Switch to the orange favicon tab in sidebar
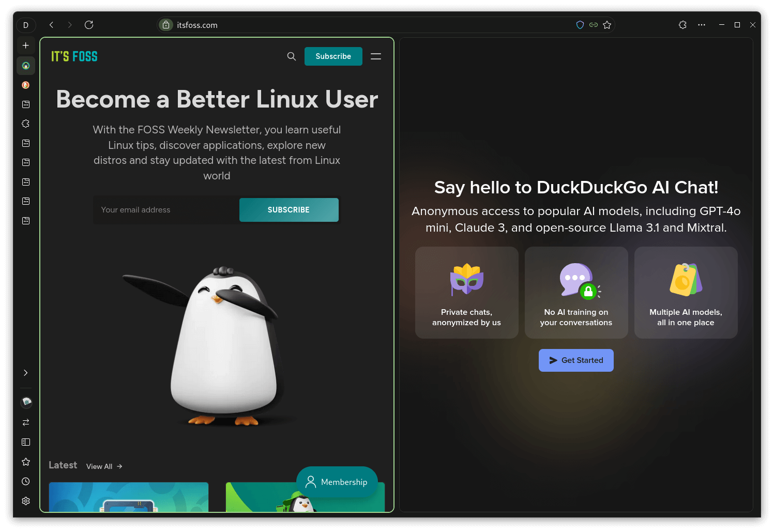This screenshot has height=532, width=774. point(26,85)
